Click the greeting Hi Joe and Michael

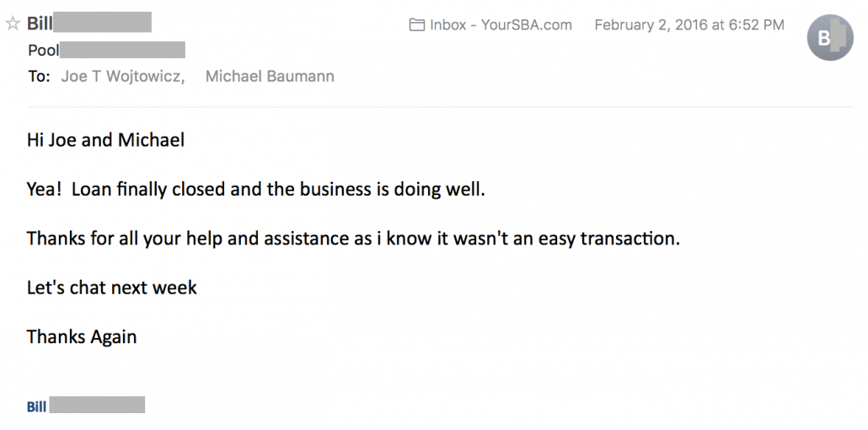105,140
